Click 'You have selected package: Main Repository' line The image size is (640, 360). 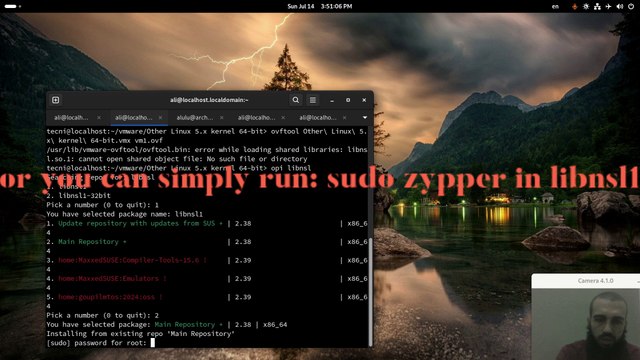[167, 324]
